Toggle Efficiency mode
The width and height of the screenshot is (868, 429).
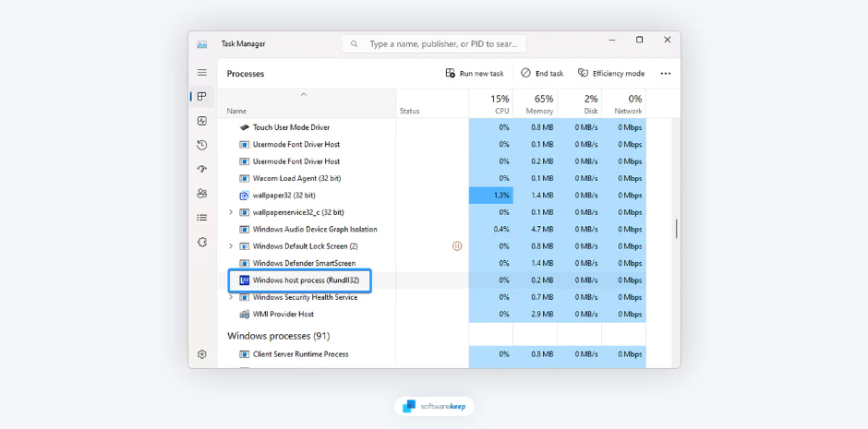click(611, 73)
